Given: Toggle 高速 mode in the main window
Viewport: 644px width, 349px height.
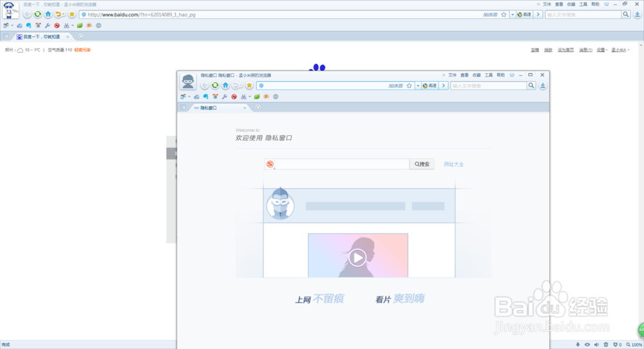Looking at the screenshot, I should pyautogui.click(x=524, y=14).
